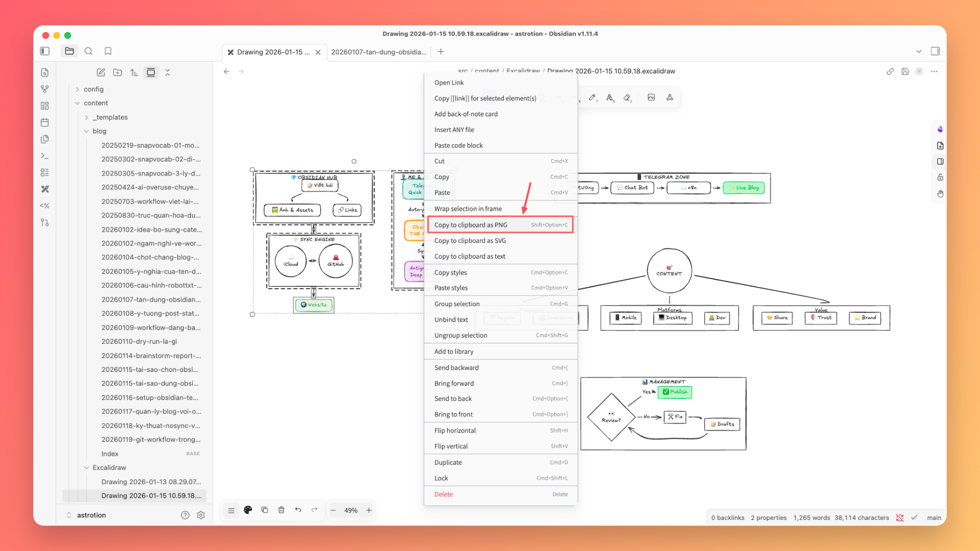Viewport: 980px width, 551px height.
Task: Open the astrotion vault switcher
Action: tap(87, 515)
